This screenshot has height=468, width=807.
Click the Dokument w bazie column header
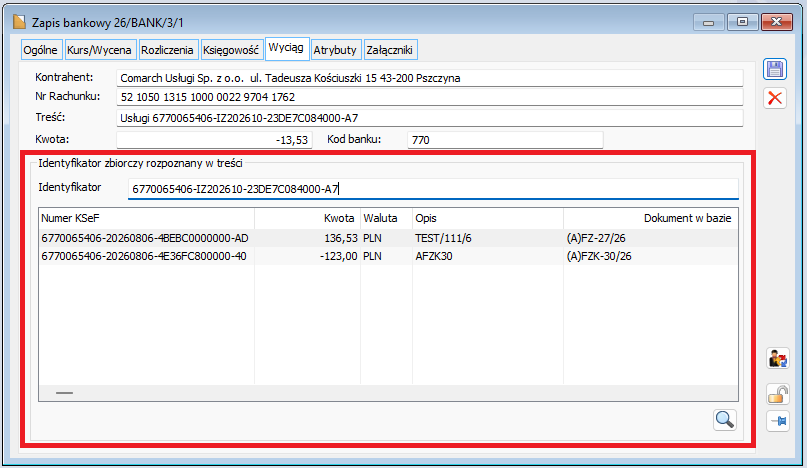[651, 218]
